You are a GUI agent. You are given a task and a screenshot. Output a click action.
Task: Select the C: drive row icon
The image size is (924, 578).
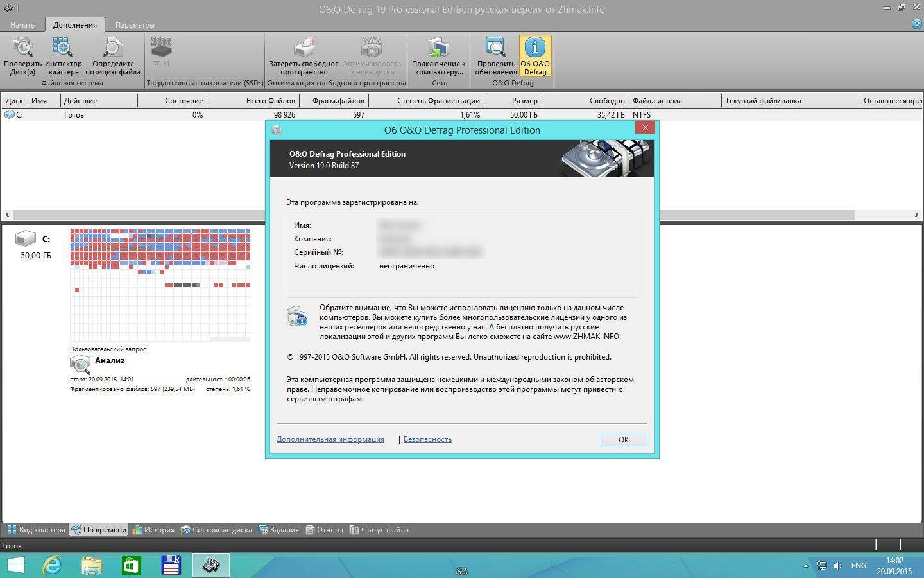coord(9,114)
